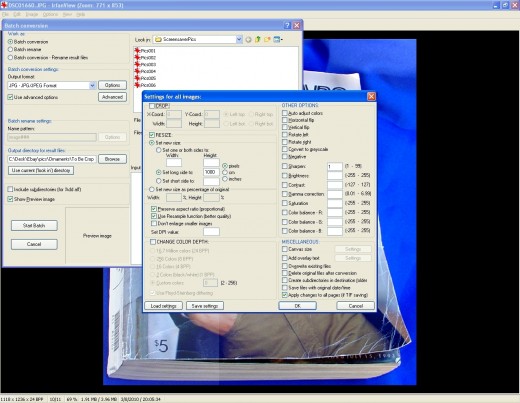The height and width of the screenshot is (403, 520).
Task: Enable Add overlay text checkbox
Action: coord(285,258)
